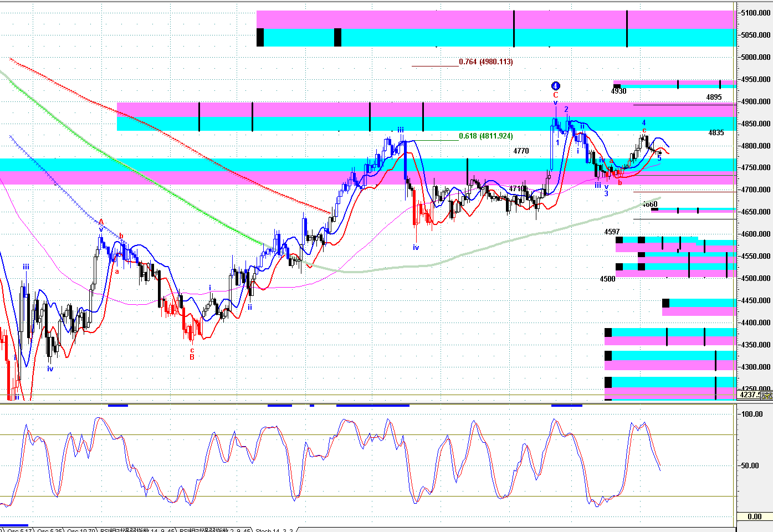Select the 0.764 (4980.113) Fibonacci label
This screenshot has width=773, height=532.
(x=485, y=62)
